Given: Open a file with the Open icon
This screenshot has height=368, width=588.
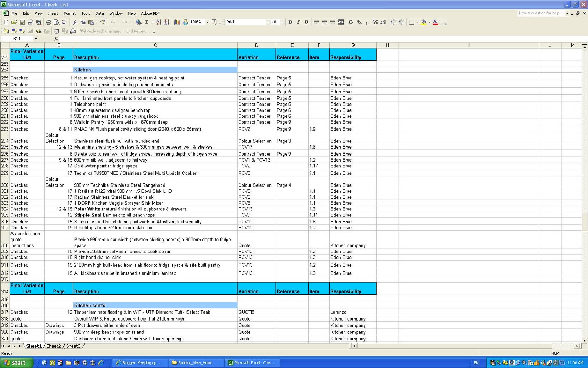Looking at the screenshot, I should coord(14,22).
